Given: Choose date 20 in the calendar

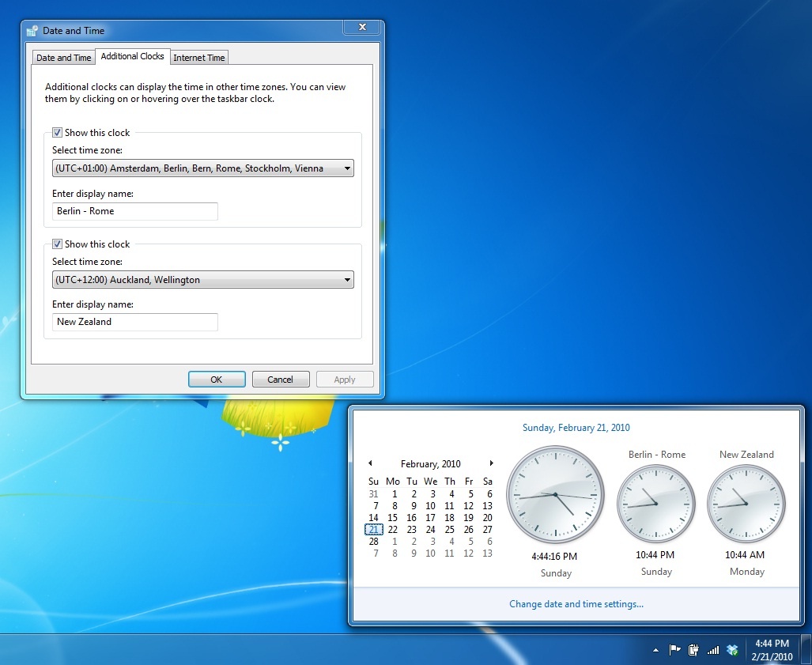Looking at the screenshot, I should pos(487,517).
